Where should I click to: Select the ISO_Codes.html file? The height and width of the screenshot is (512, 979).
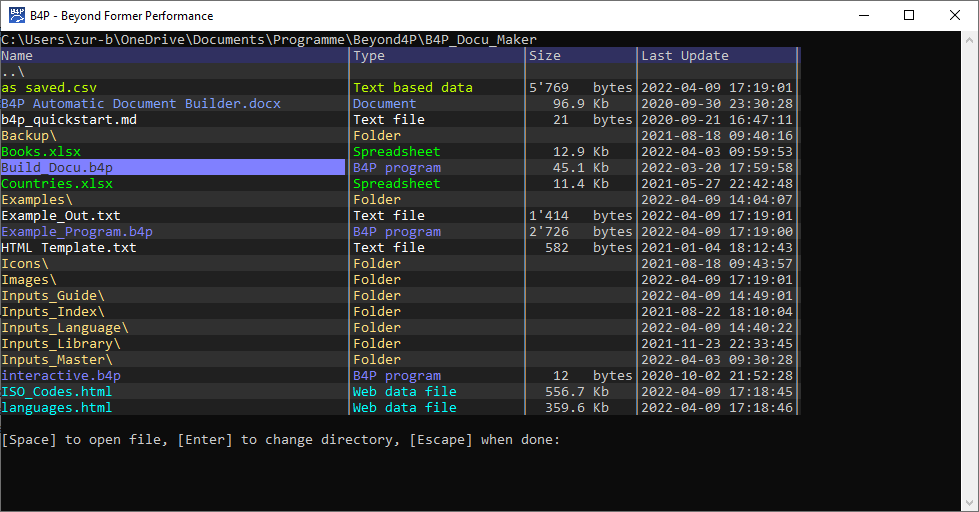57,391
